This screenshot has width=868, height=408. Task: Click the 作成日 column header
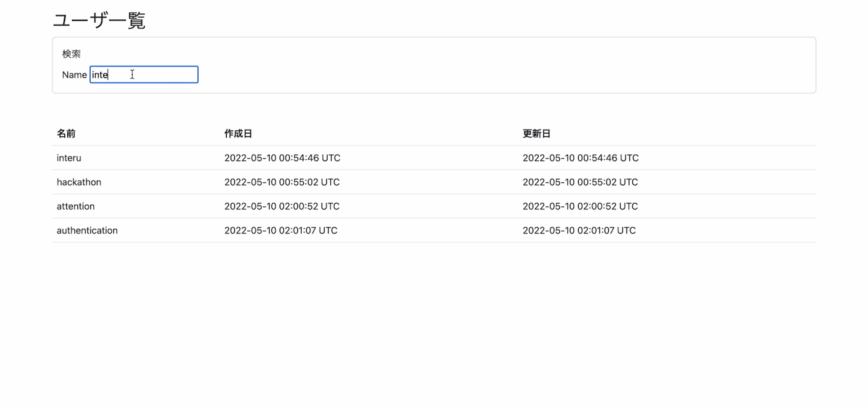[238, 134]
